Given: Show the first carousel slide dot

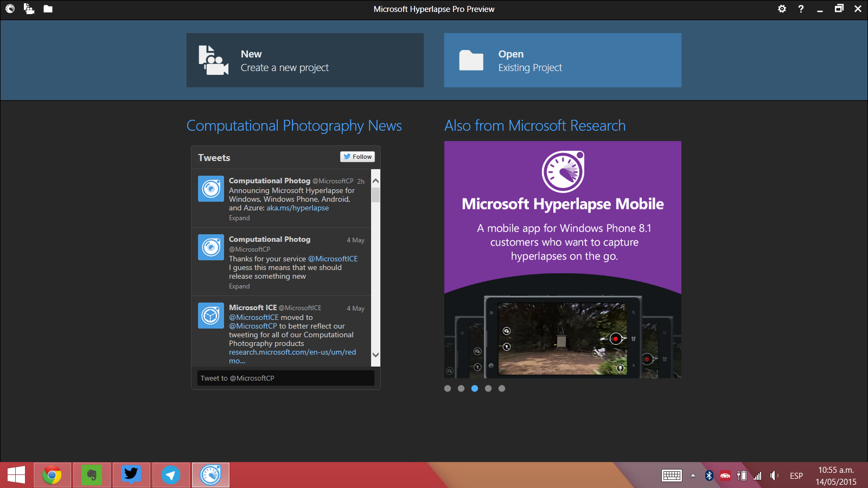Looking at the screenshot, I should (x=448, y=388).
